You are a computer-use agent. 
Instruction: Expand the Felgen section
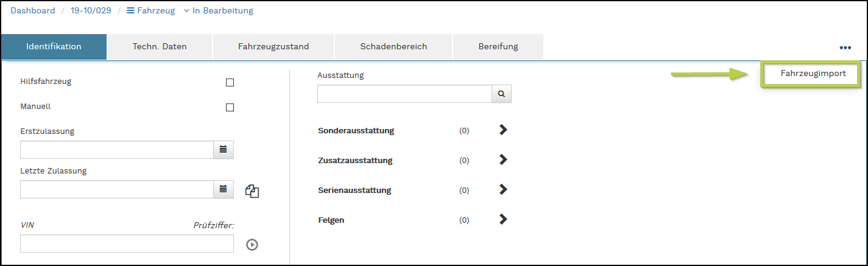click(503, 219)
